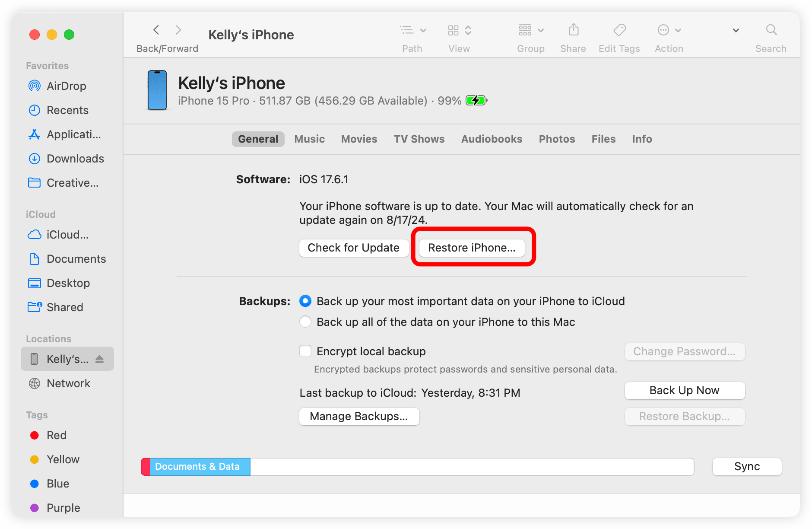Click the battery charging indicator icon

[476, 101]
